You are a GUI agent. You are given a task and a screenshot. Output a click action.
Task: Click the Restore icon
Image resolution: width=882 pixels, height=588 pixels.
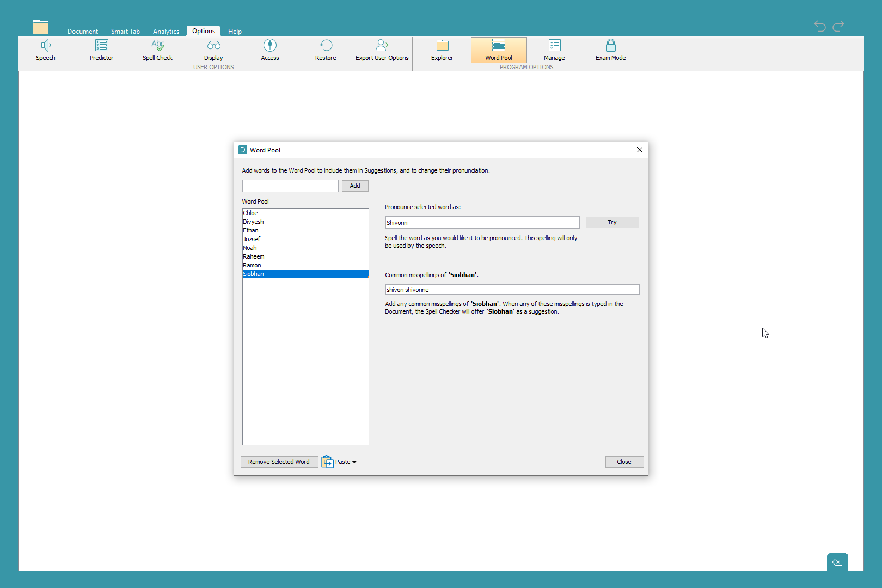pos(326,50)
